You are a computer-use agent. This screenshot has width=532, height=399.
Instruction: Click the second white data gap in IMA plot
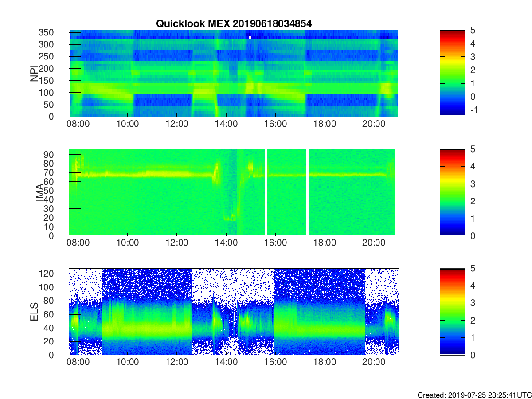click(x=307, y=192)
